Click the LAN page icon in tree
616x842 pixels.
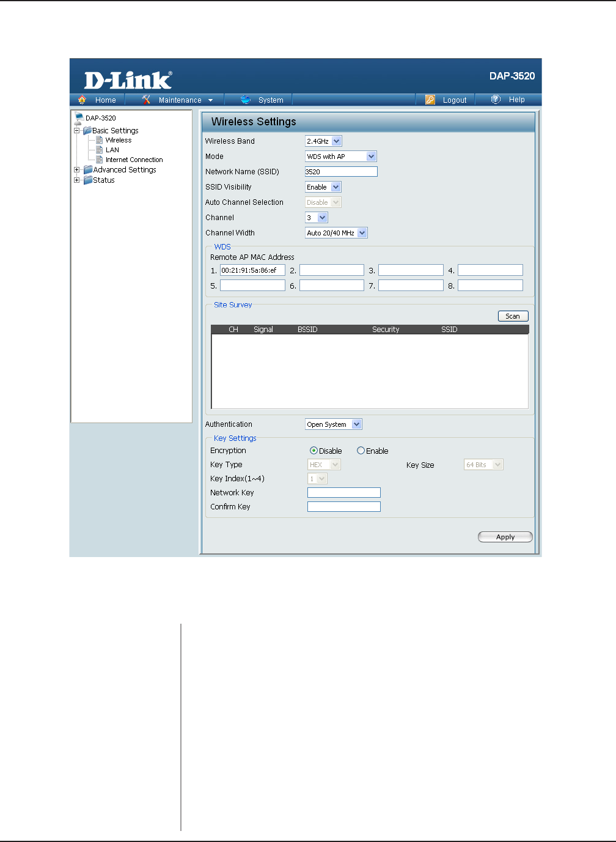point(100,150)
